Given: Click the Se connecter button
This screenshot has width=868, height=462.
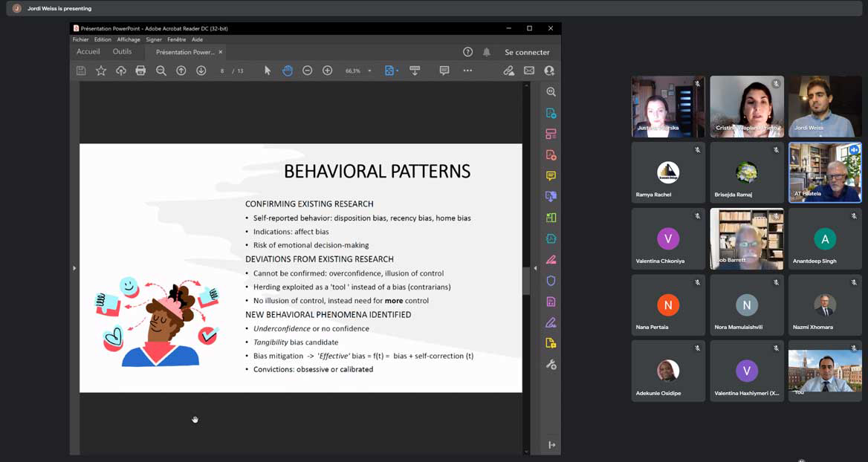Looking at the screenshot, I should [527, 52].
